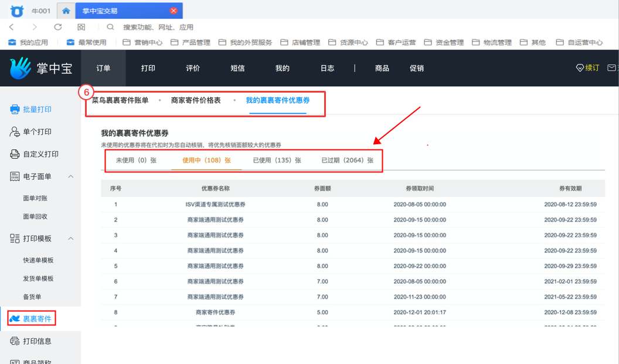
Task: Switch to 菜鸟裹裹寄件账单 tab
Action: click(120, 100)
